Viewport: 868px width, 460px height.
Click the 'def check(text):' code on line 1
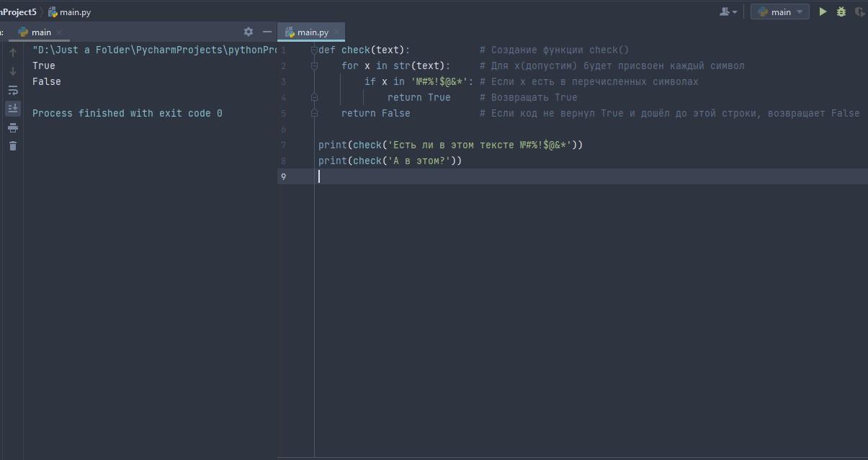[364, 50]
